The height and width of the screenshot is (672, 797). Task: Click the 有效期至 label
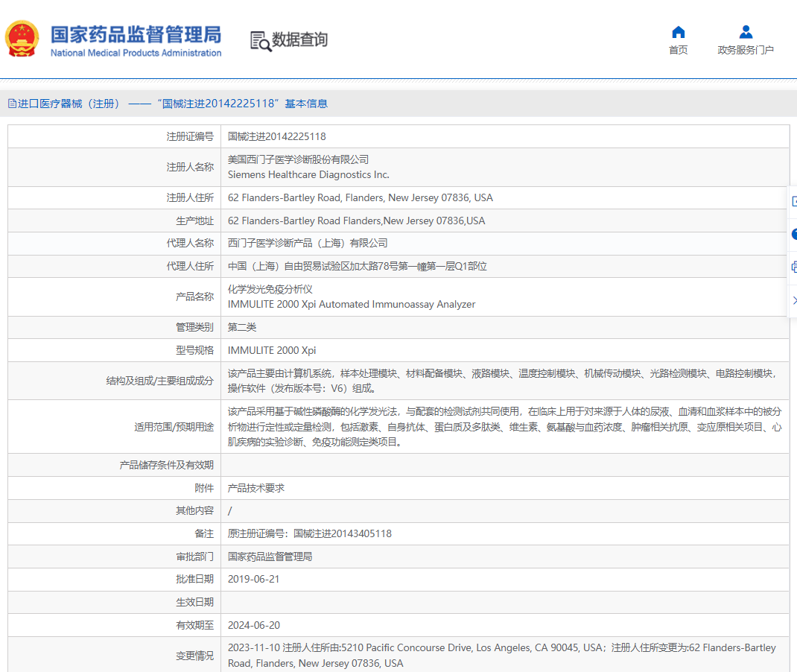point(194,625)
